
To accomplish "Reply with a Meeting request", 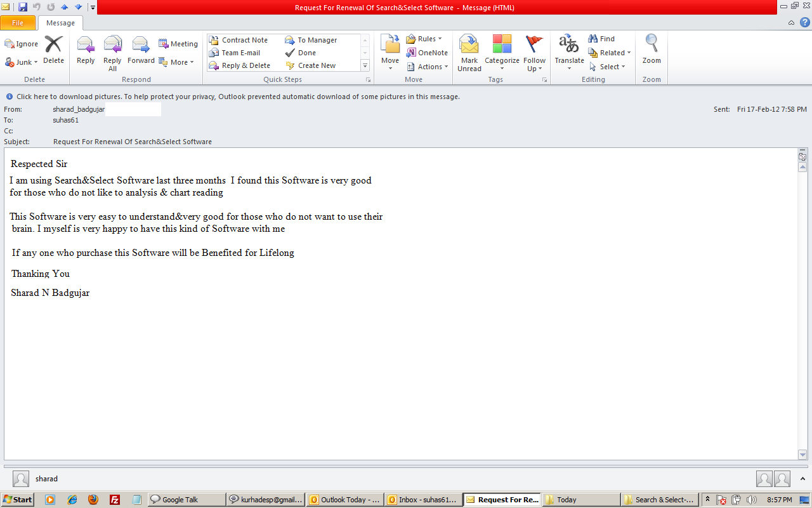I will click(x=178, y=44).
